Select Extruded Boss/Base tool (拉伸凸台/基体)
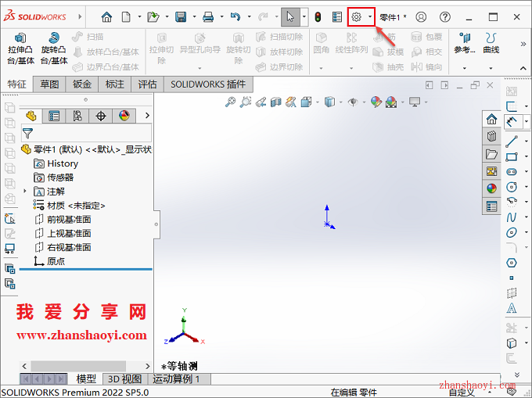 (x=20, y=48)
